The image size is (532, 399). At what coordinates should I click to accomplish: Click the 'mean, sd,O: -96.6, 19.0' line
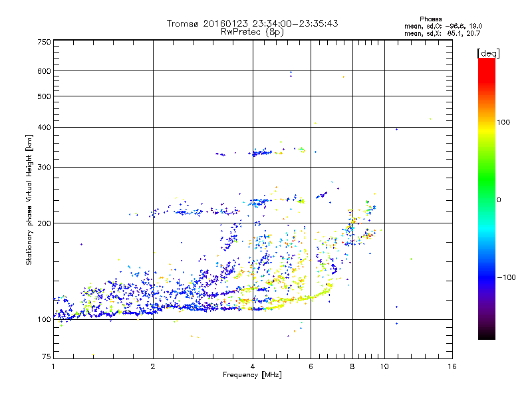coord(443,26)
